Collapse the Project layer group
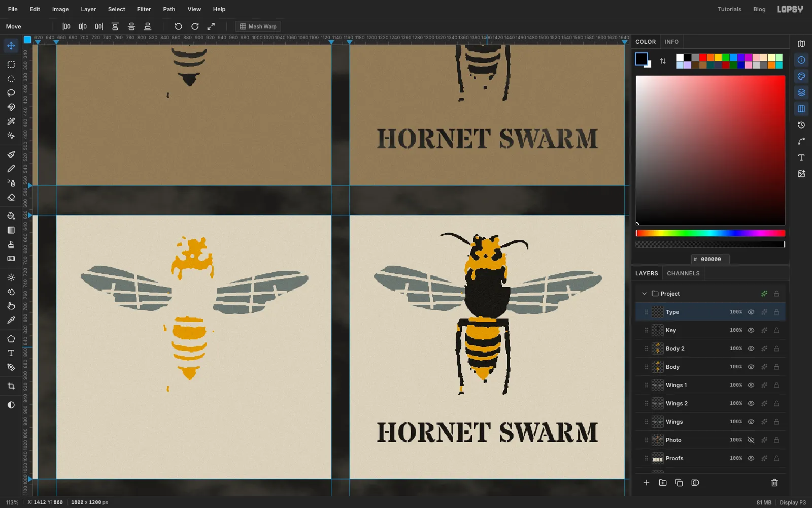Viewport: 812px width, 508px height. click(x=645, y=294)
